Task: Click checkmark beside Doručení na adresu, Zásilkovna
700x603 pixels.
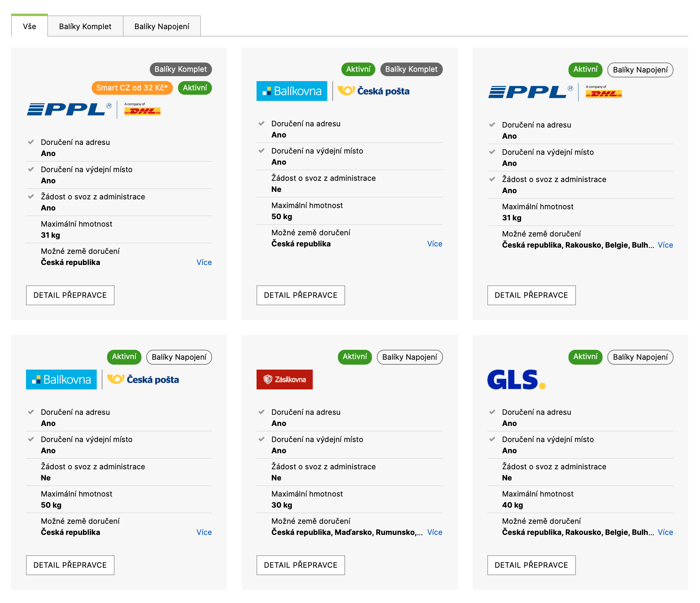Action: [261, 412]
